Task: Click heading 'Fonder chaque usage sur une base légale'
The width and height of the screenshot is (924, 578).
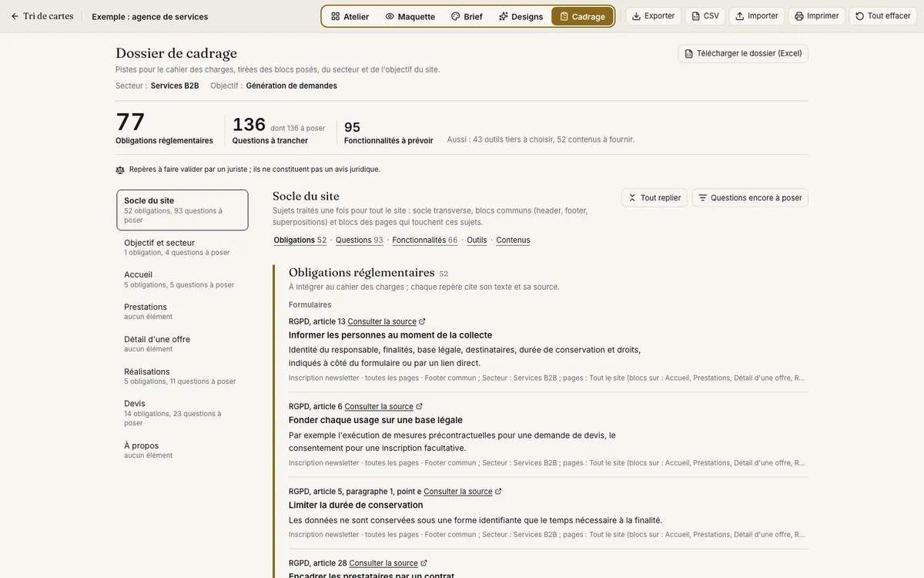Action: [376, 420]
